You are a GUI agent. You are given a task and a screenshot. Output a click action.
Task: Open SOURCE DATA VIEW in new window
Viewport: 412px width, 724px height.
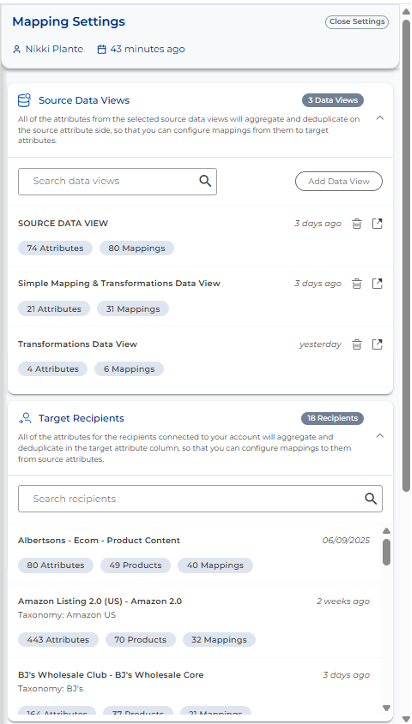[377, 224]
